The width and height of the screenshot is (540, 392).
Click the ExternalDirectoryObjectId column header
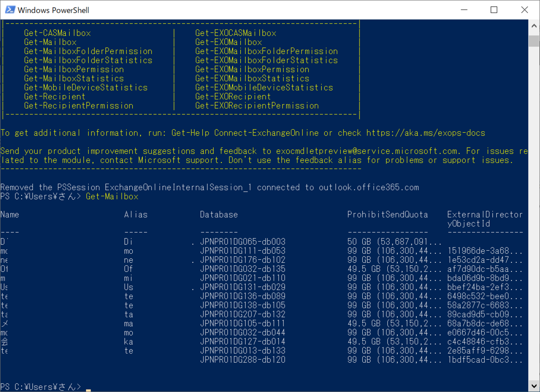[485, 219]
